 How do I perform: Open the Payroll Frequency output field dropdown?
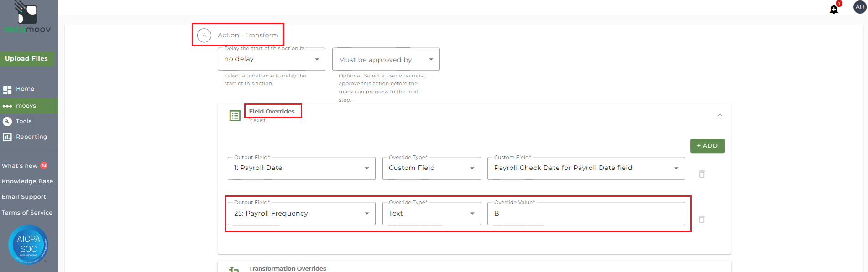coord(301,214)
